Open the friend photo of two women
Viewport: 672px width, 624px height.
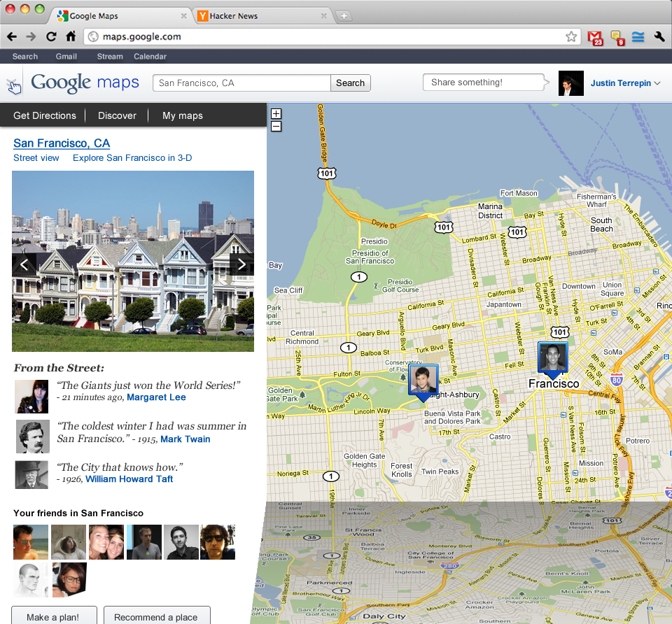[x=106, y=542]
